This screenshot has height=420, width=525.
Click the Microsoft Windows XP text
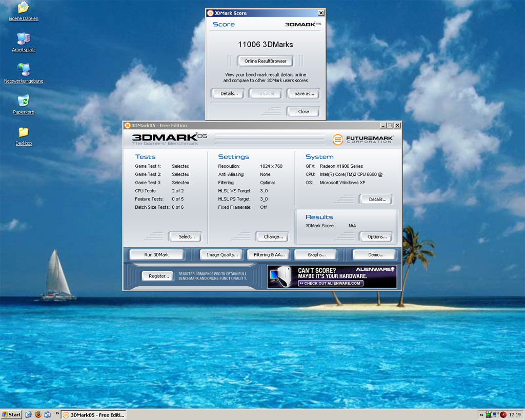tap(342, 183)
